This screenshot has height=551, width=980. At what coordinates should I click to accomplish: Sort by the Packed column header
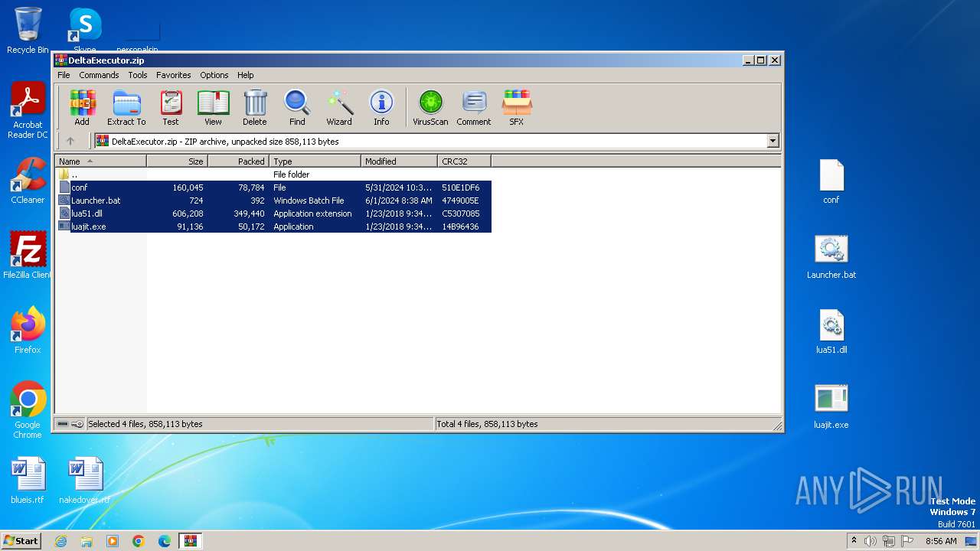238,161
